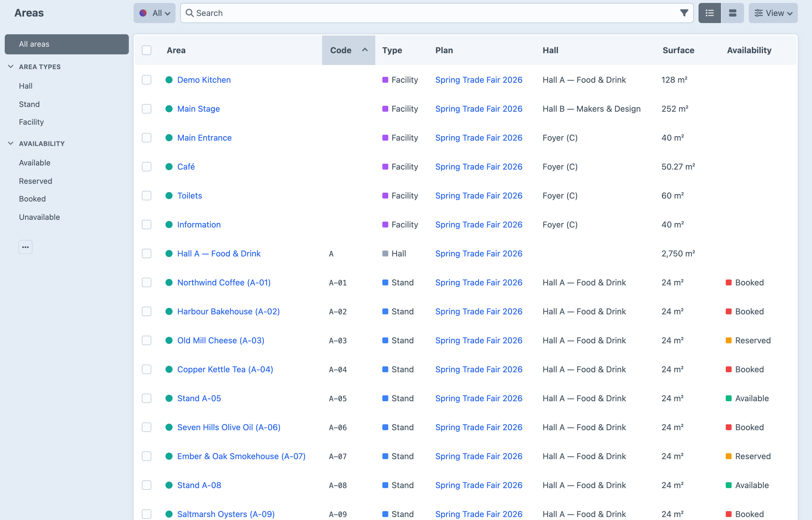
Task: Click the sliders icon in the View button
Action: [758, 13]
